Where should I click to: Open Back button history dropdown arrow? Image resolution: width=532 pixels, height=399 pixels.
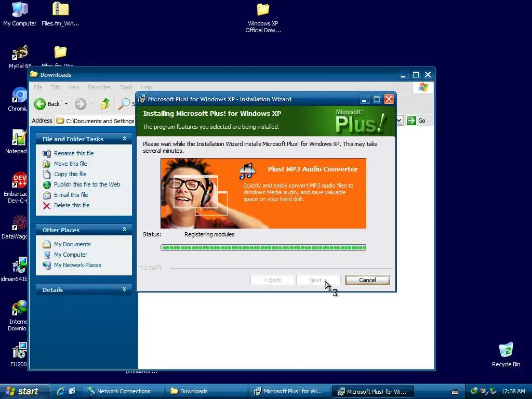pos(66,104)
